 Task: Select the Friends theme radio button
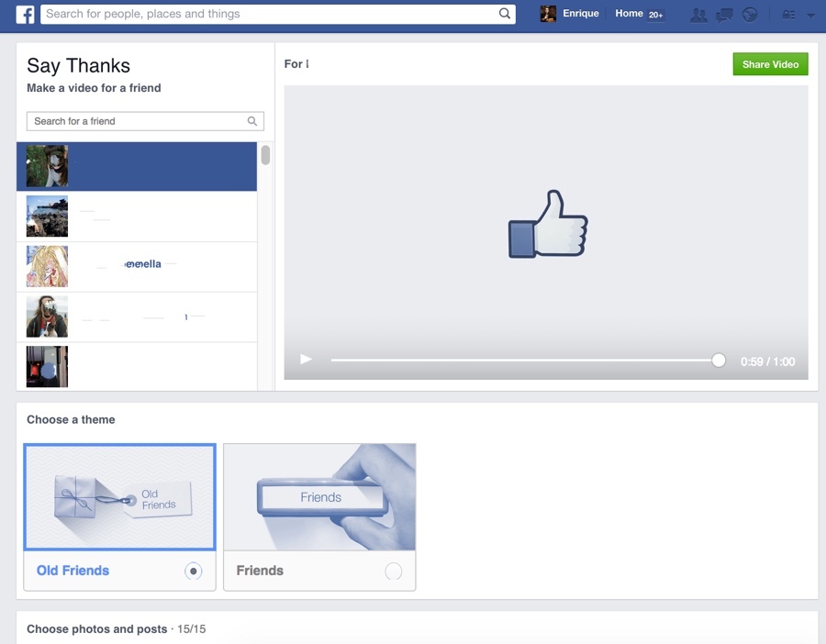393,572
